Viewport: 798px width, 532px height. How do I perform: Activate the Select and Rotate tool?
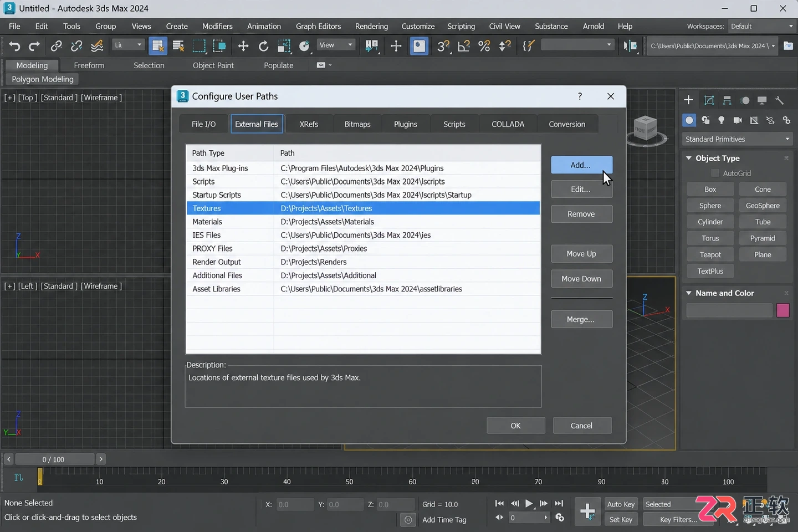pos(263,46)
